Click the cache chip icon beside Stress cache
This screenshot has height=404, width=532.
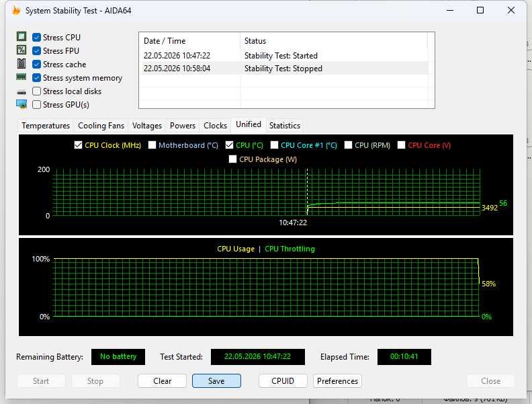[21, 63]
